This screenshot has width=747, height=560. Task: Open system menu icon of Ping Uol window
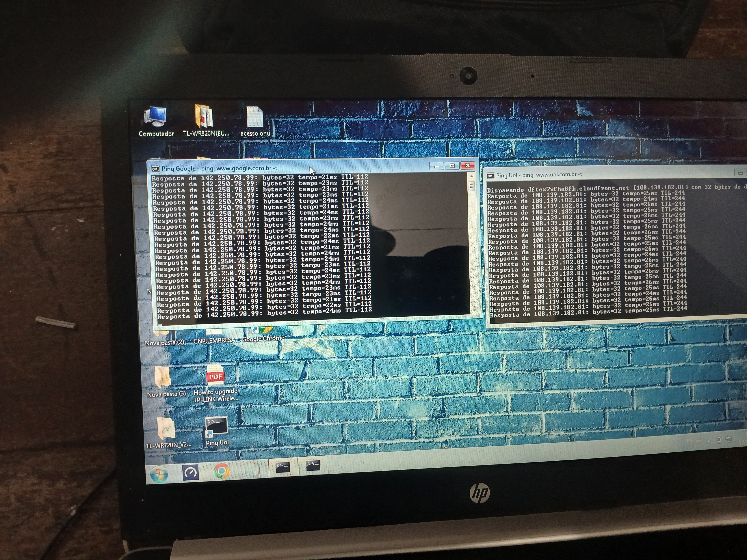click(491, 176)
